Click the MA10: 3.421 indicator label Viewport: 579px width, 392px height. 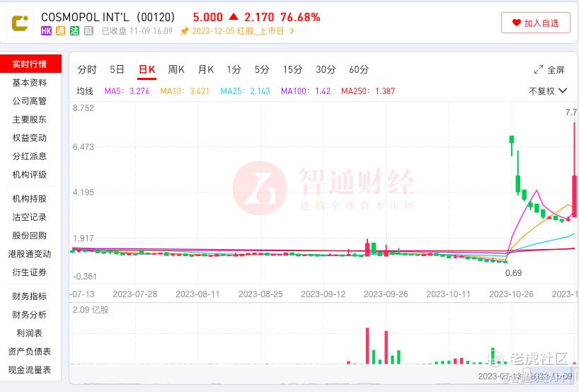click(x=185, y=91)
